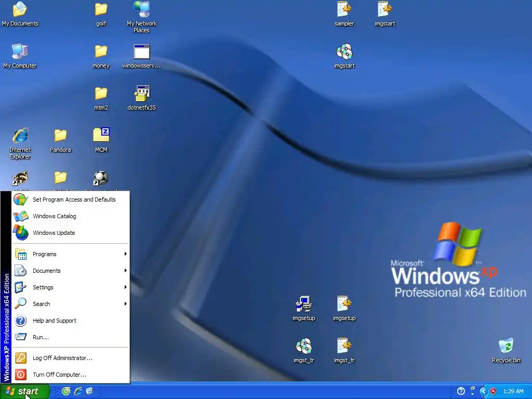Screen dimensions: 532x399
Task: Click Turn Off Computer...
Action: 71,375
